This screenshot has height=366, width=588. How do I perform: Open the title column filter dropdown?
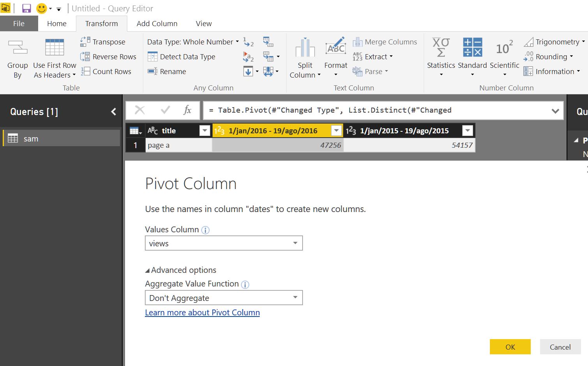[x=205, y=131]
